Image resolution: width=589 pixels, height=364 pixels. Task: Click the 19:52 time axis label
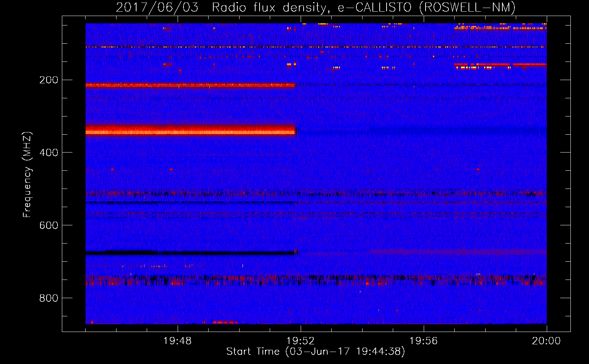point(301,341)
